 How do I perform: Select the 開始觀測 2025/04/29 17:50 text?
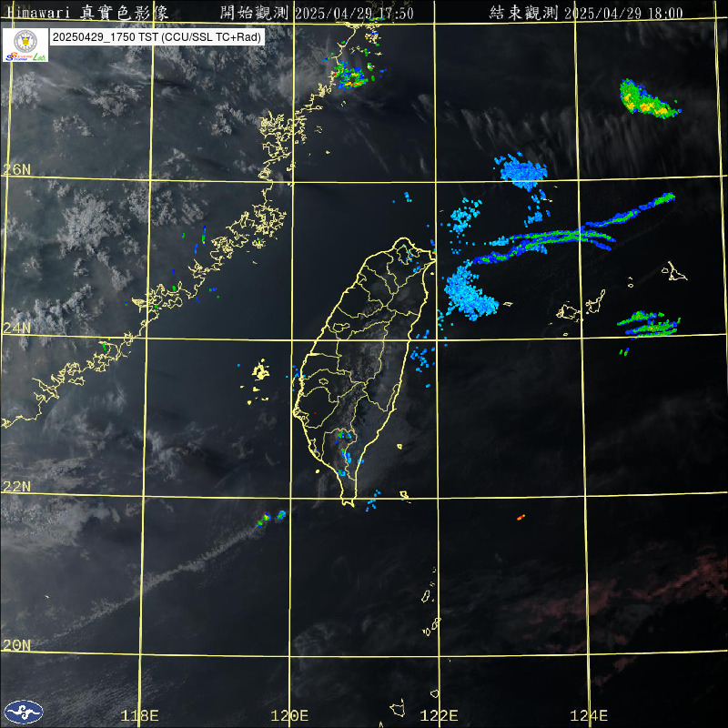pyautogui.click(x=317, y=13)
